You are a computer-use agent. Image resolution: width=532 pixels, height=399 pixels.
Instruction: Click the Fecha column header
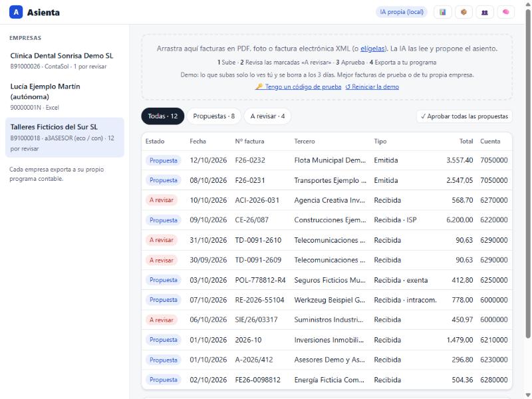coord(198,141)
